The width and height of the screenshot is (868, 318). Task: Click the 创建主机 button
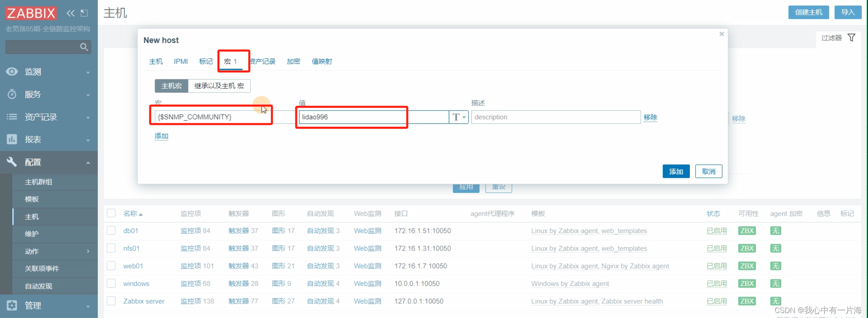pos(808,12)
